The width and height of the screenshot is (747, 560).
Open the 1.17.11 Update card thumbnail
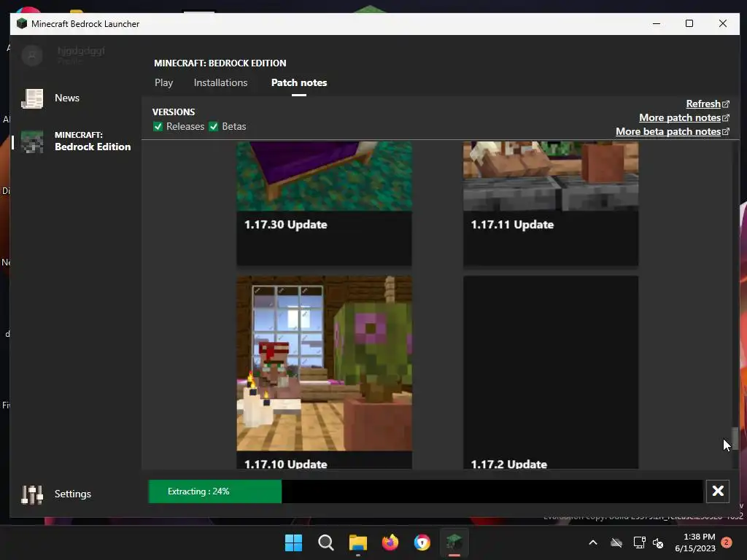pyautogui.click(x=551, y=176)
